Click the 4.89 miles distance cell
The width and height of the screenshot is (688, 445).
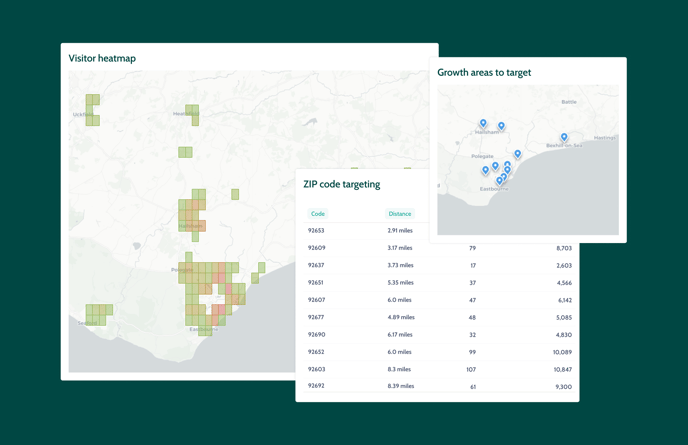pos(401,317)
